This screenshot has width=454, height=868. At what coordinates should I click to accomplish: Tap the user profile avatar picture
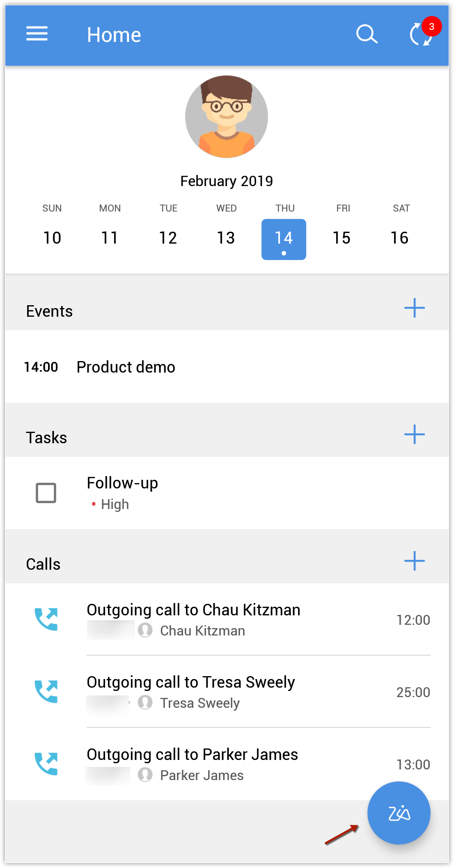[227, 117]
